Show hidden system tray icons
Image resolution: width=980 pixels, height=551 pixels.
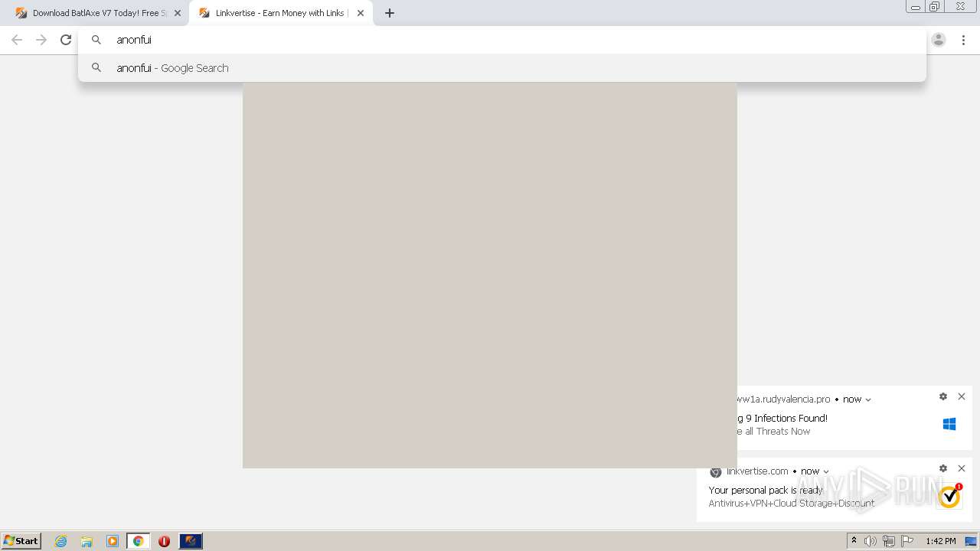[854, 541]
